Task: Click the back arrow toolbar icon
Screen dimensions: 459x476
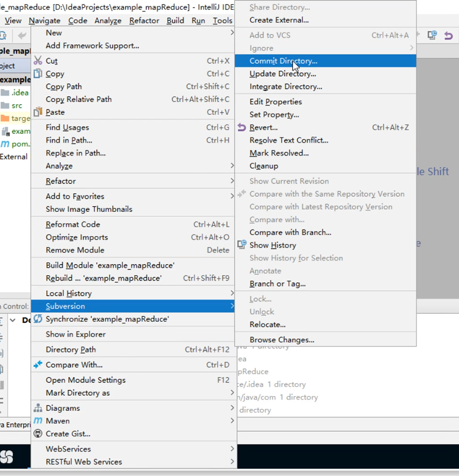Action: tap(22, 35)
